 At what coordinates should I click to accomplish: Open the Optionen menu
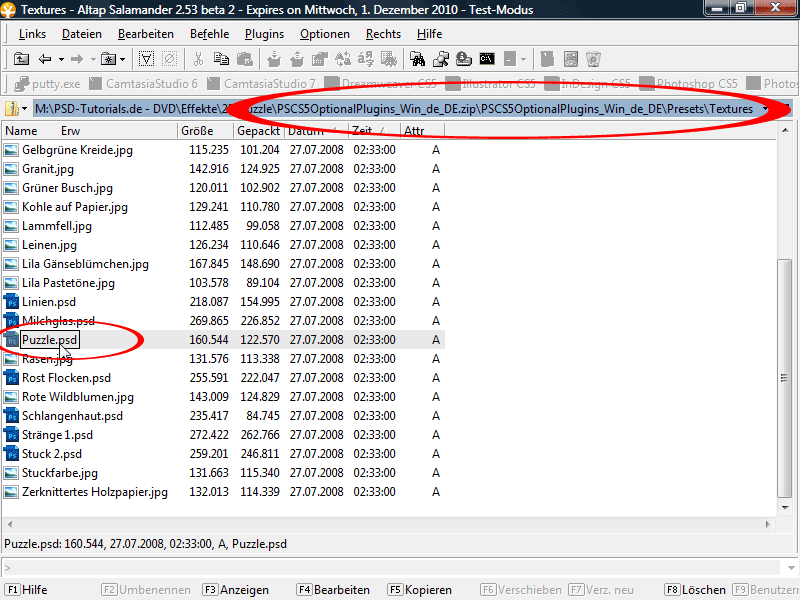click(x=325, y=34)
